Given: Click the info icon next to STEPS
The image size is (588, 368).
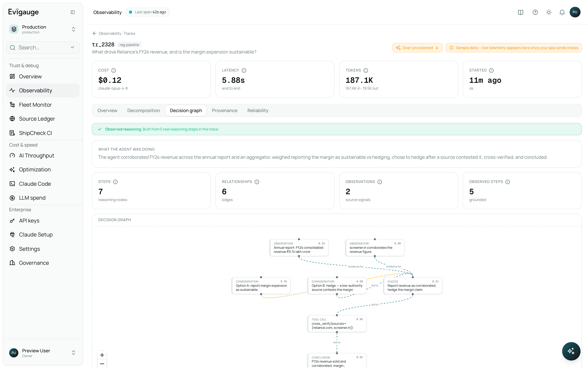Looking at the screenshot, I should [115, 182].
